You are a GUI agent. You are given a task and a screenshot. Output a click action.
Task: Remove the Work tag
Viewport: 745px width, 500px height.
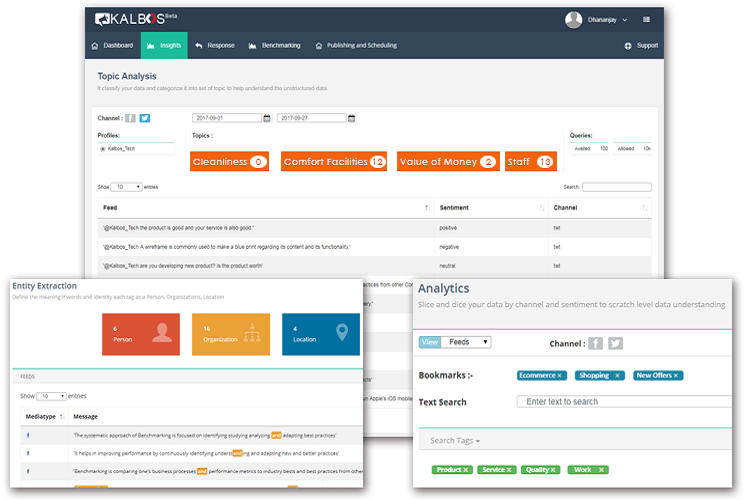click(601, 470)
